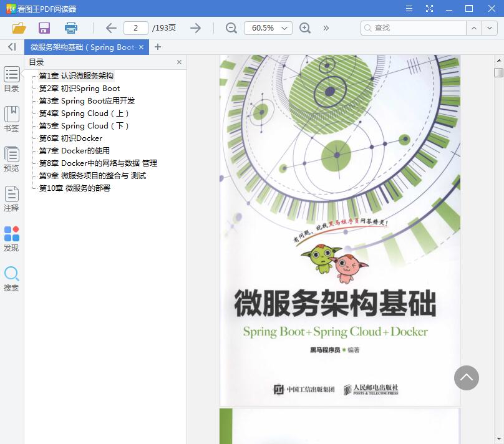Open the 搜索 search sidebar panel
The width and height of the screenshot is (504, 444).
(x=12, y=279)
